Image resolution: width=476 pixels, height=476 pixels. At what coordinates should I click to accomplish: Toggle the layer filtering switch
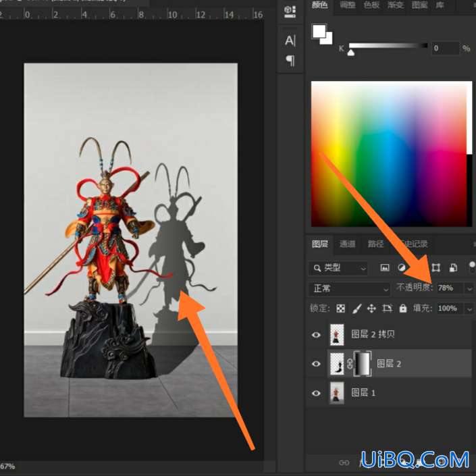tap(472, 268)
